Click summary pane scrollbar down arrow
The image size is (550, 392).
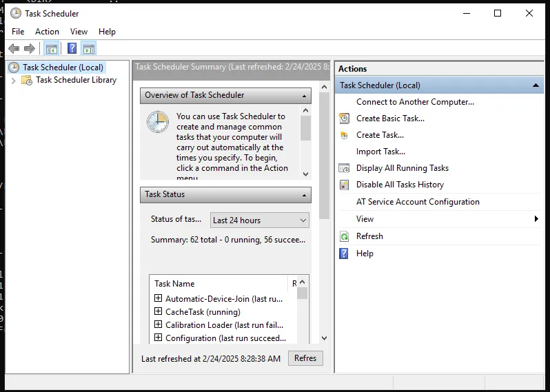click(324, 338)
